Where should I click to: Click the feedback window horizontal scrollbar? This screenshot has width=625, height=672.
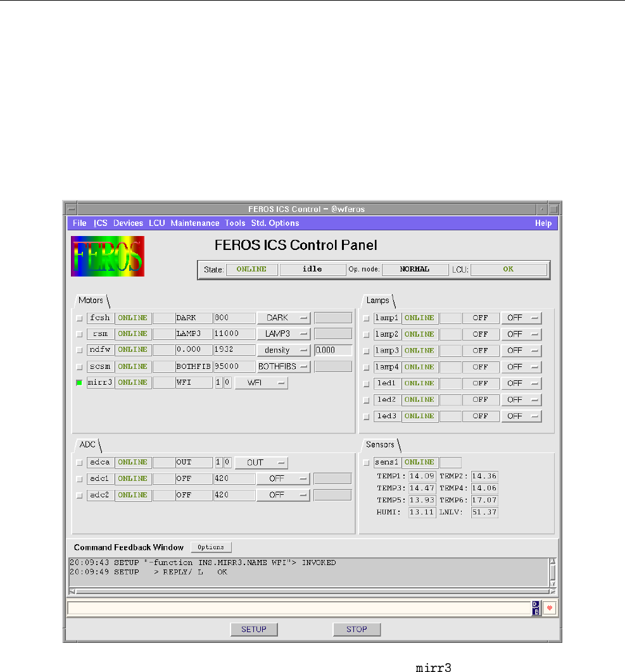pos(312,592)
